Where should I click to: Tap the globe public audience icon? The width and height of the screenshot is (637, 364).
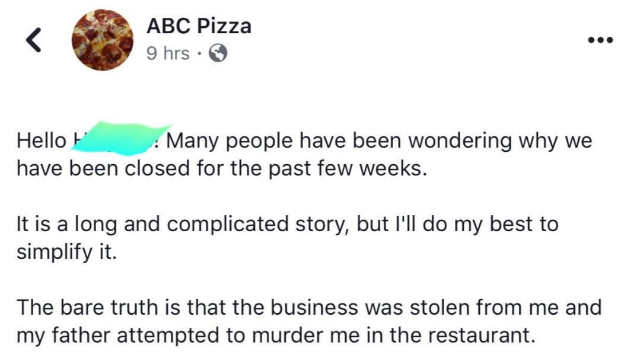coord(219,54)
